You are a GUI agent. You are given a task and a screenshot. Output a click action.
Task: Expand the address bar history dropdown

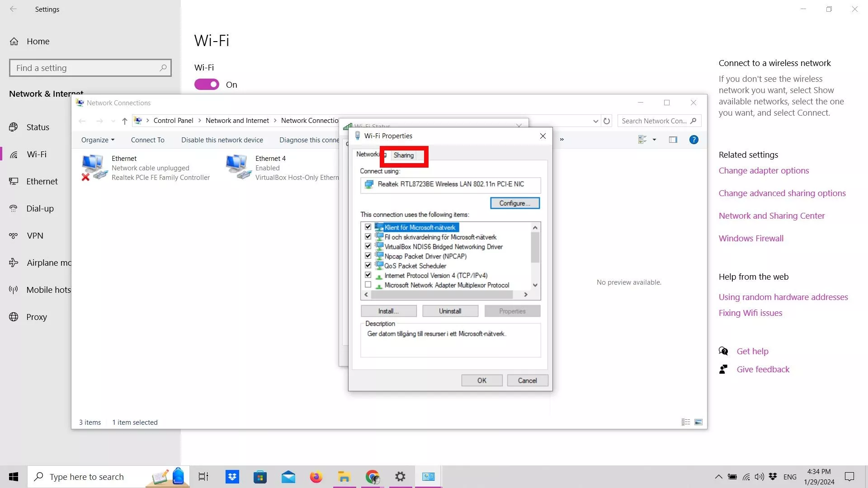point(595,121)
